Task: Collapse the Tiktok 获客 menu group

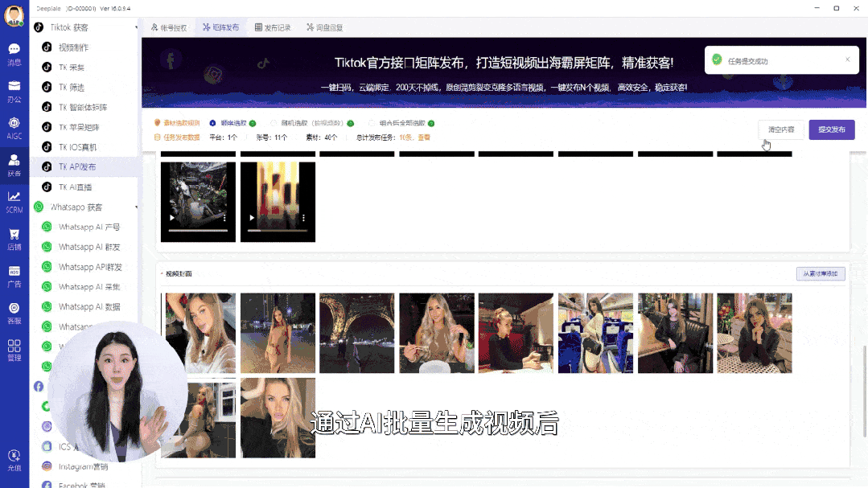Action: tap(136, 27)
